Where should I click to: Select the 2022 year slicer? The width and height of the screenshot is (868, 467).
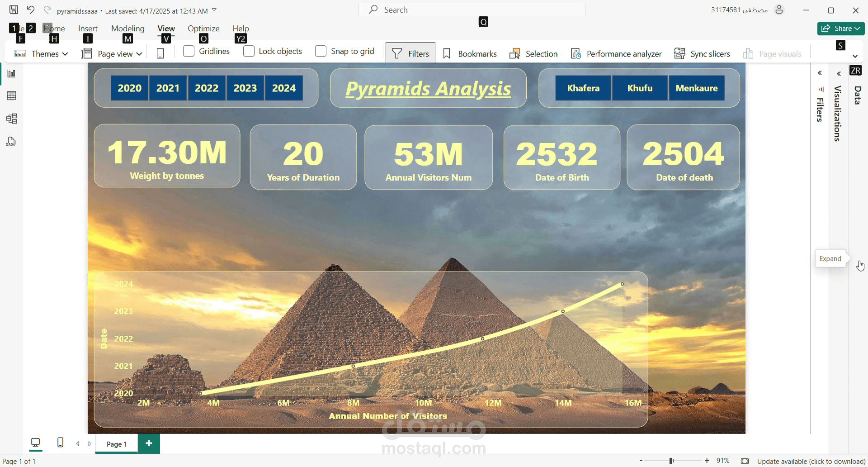[207, 88]
